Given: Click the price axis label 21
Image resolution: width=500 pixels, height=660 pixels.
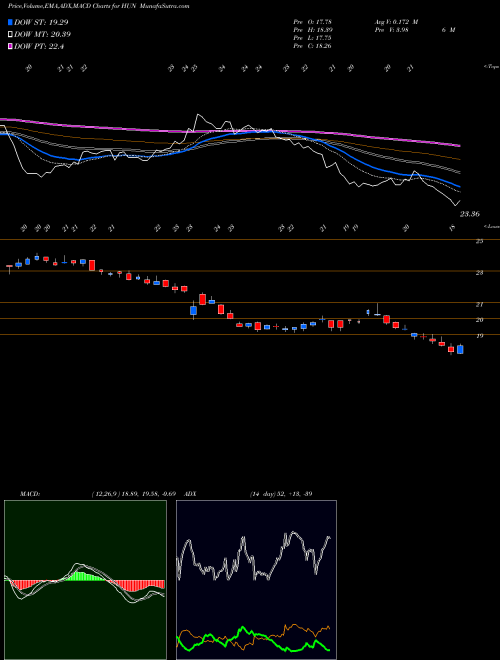Looking at the screenshot, I should [479, 304].
